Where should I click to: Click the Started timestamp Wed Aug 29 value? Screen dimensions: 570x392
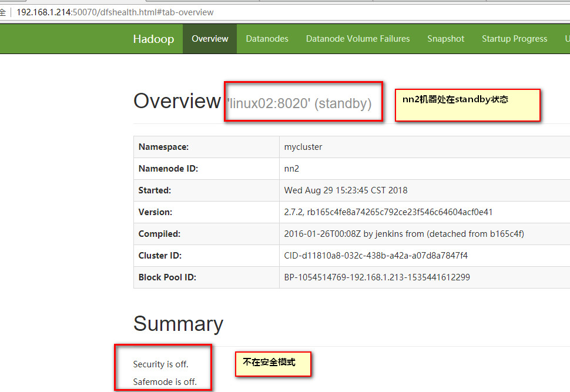coord(346,190)
